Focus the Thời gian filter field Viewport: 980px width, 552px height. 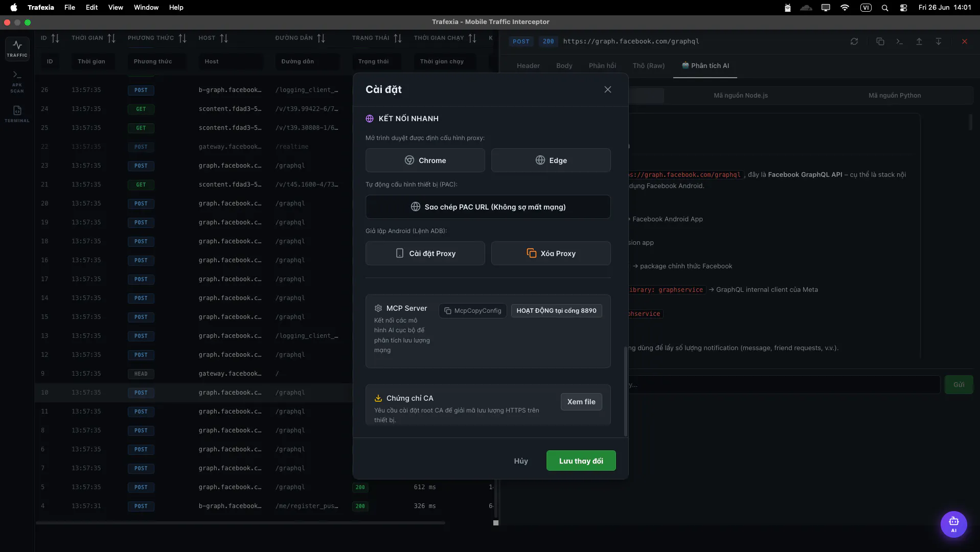pyautogui.click(x=94, y=62)
